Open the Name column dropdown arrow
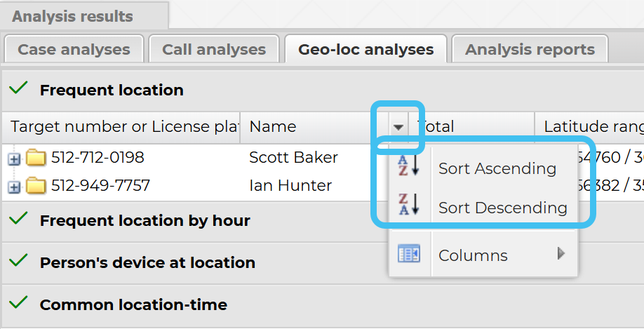 pyautogui.click(x=398, y=127)
